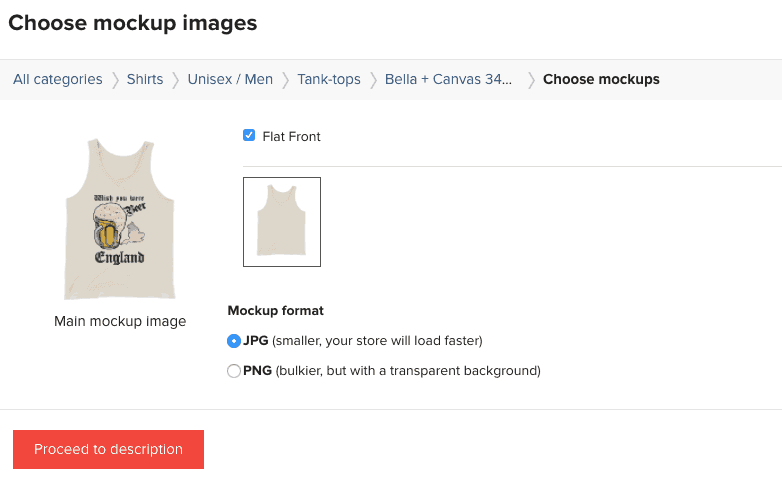Screen dimensions: 782x481
Task: Click chevron after Unisex / Men
Action: coord(285,80)
